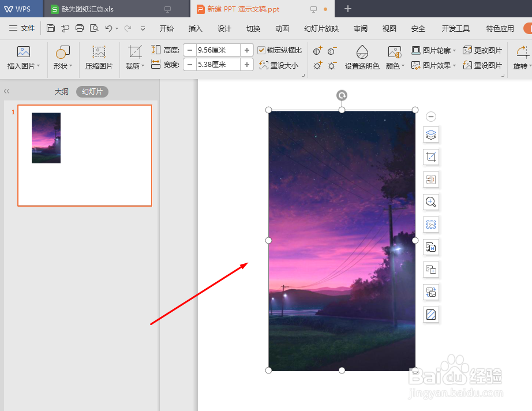This screenshot has height=411, width=532.
Task: Click the Reset Size button
Action: pyautogui.click(x=279, y=65)
